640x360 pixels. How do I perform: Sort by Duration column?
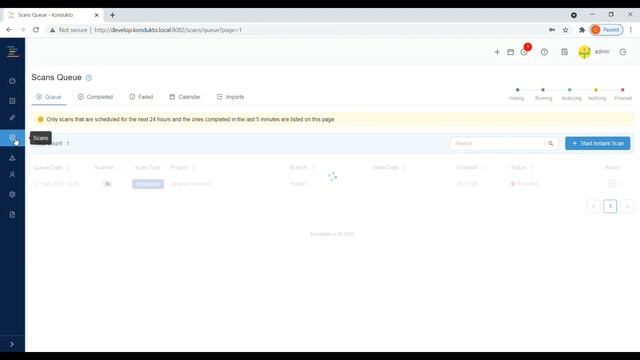coord(470,167)
